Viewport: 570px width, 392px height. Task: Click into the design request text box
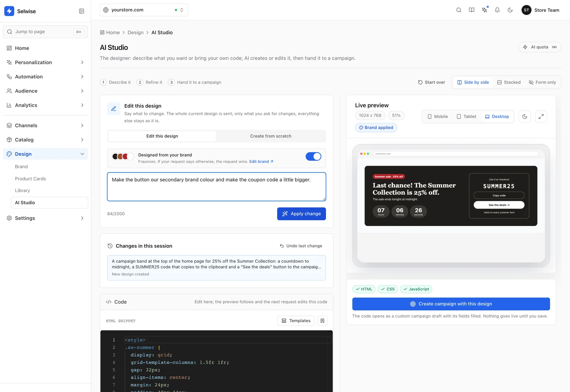click(x=217, y=187)
